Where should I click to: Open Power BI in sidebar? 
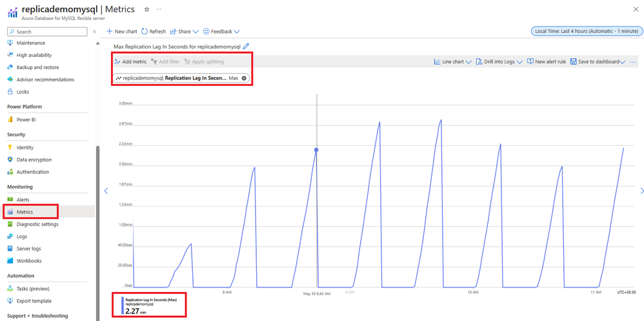26,119
